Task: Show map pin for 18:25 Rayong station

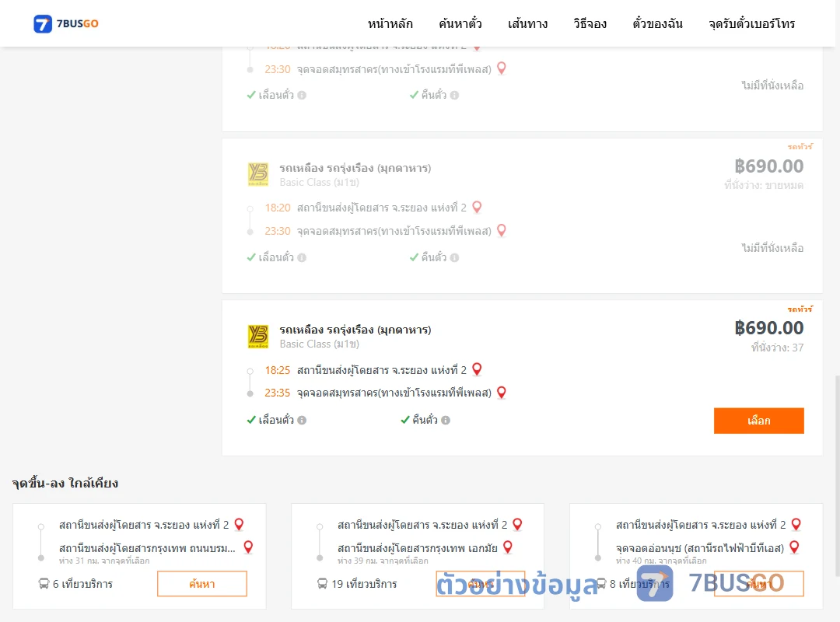Action: pyautogui.click(x=477, y=369)
